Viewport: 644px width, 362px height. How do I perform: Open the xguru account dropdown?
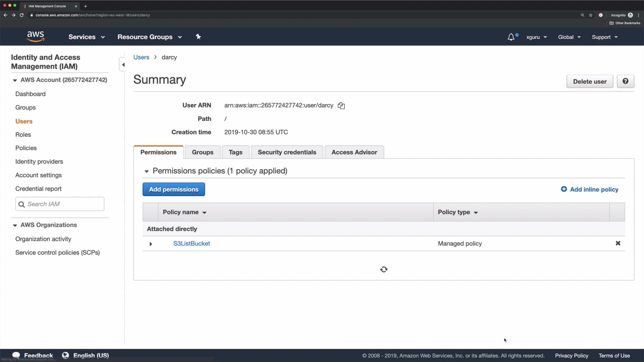pyautogui.click(x=536, y=37)
